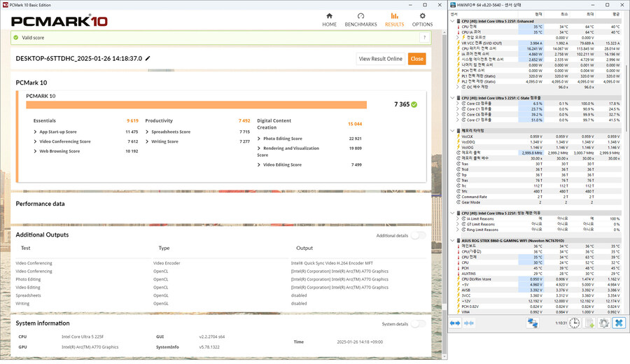Open HWiNFO sensor settings gear
Image resolution: width=630 pixels, height=364 pixels.
click(603, 323)
